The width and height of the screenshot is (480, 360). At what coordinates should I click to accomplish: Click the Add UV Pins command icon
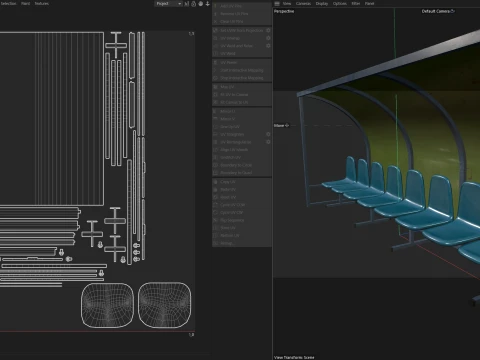click(215, 6)
